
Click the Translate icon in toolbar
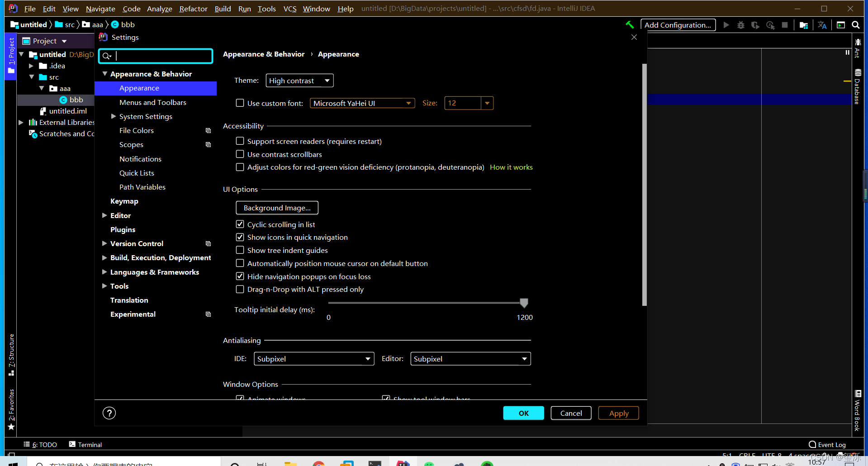pyautogui.click(x=822, y=25)
